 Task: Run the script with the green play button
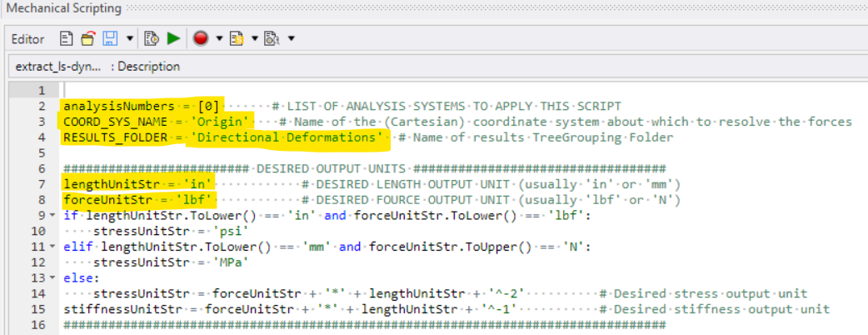(174, 39)
